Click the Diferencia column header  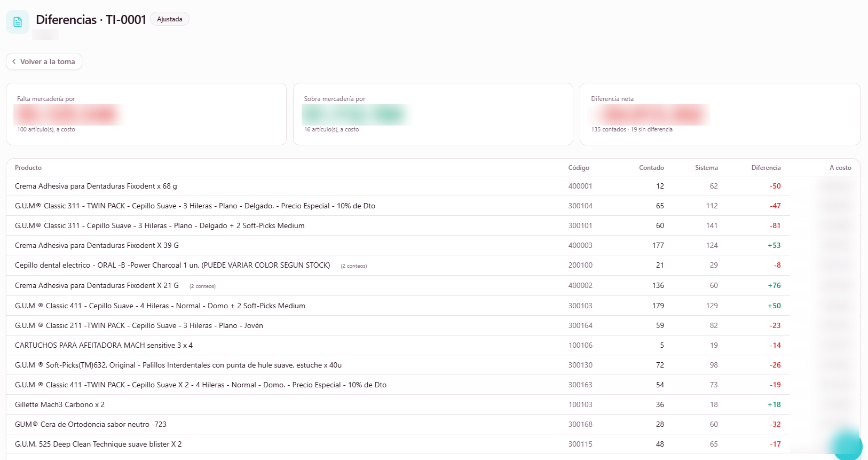(x=766, y=168)
